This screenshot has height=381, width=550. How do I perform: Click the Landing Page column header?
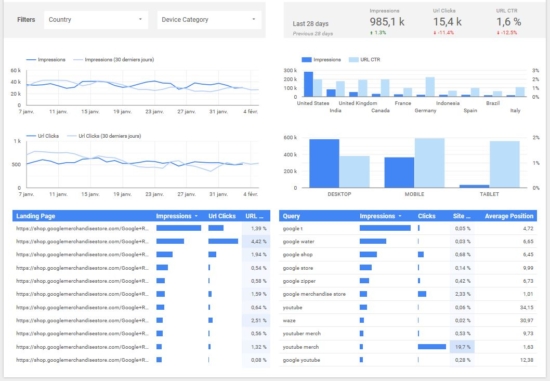pos(36,216)
